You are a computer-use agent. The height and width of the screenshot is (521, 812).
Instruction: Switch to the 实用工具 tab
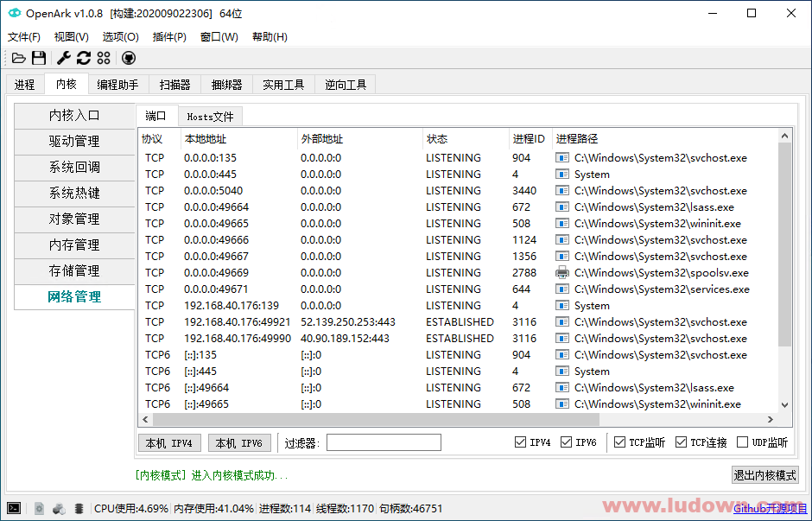(284, 85)
